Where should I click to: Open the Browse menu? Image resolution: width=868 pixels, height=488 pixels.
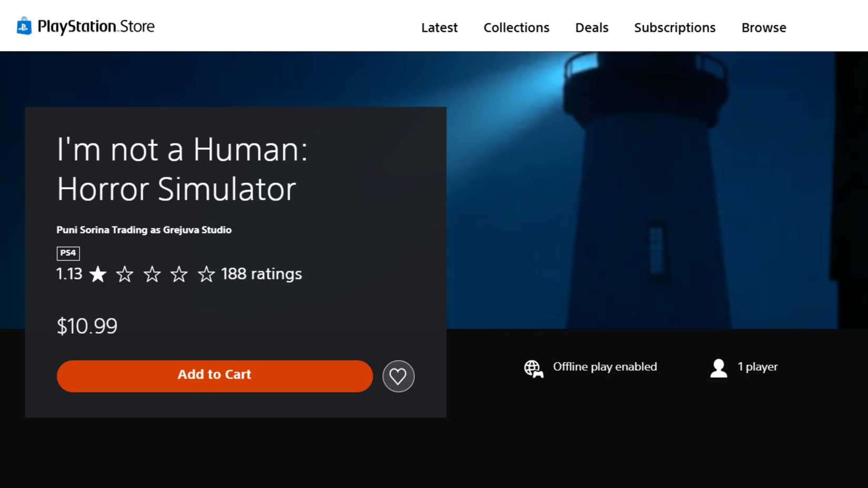coord(763,27)
